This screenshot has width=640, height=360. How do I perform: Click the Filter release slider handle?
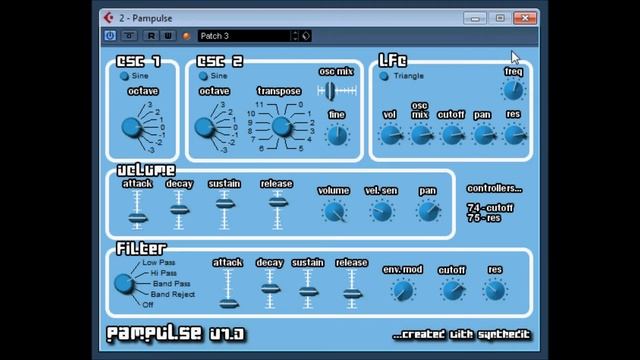pos(352,293)
